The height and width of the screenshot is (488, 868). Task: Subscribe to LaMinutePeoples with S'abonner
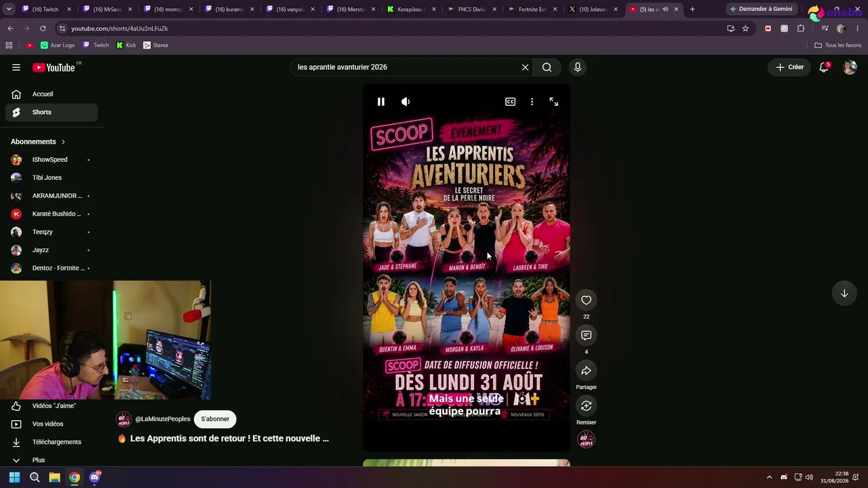[x=215, y=419]
